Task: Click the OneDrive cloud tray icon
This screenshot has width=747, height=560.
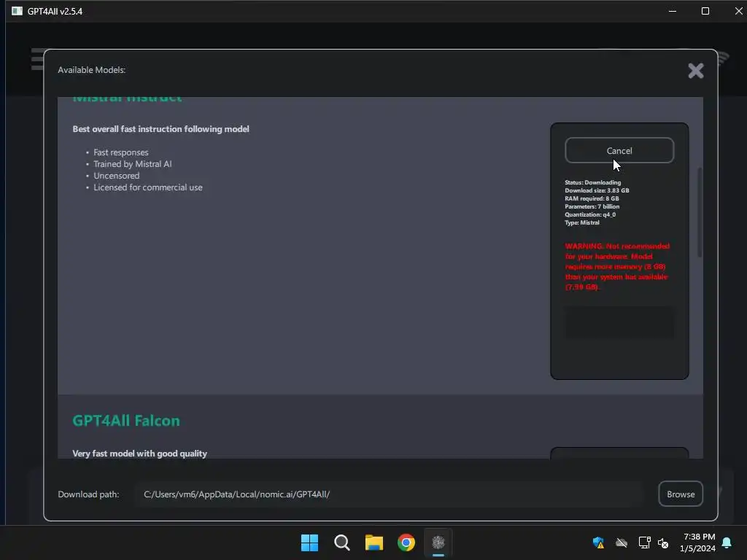Action: [x=622, y=542]
